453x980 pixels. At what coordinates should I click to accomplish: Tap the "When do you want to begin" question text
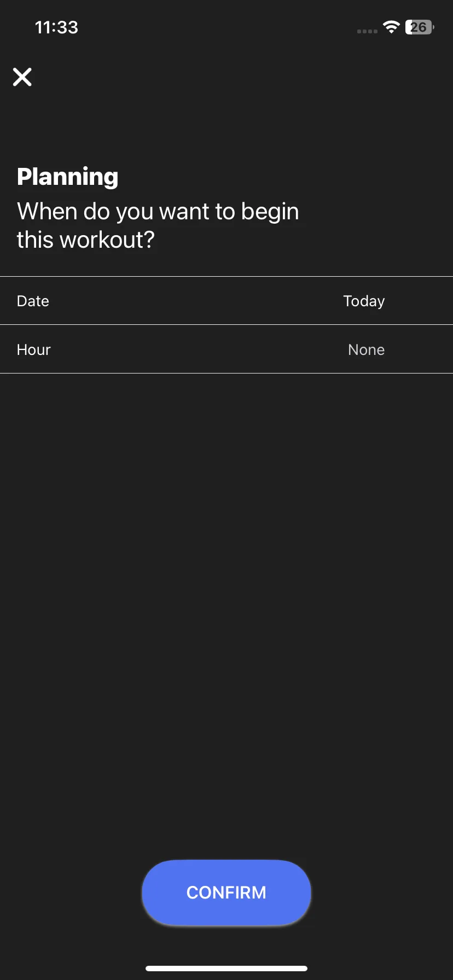(x=158, y=212)
